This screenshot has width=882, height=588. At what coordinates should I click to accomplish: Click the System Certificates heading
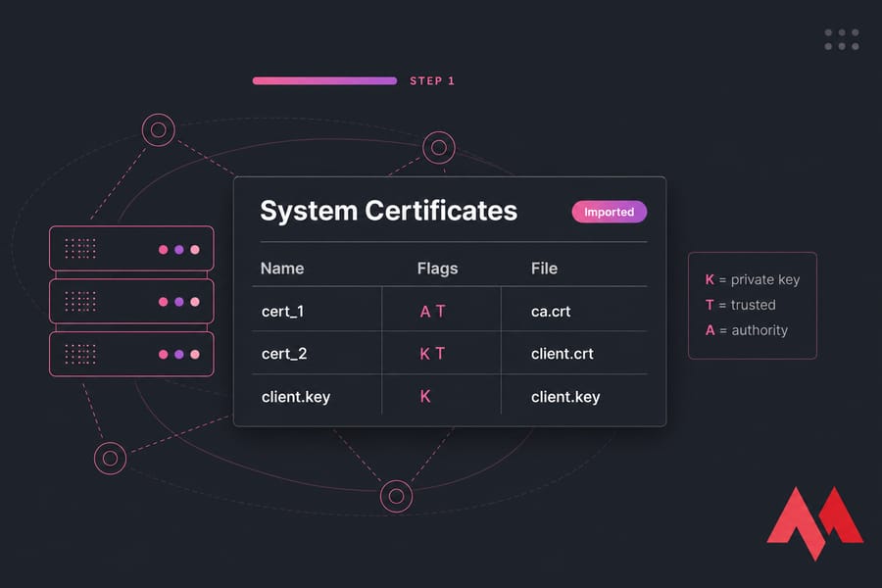click(389, 211)
